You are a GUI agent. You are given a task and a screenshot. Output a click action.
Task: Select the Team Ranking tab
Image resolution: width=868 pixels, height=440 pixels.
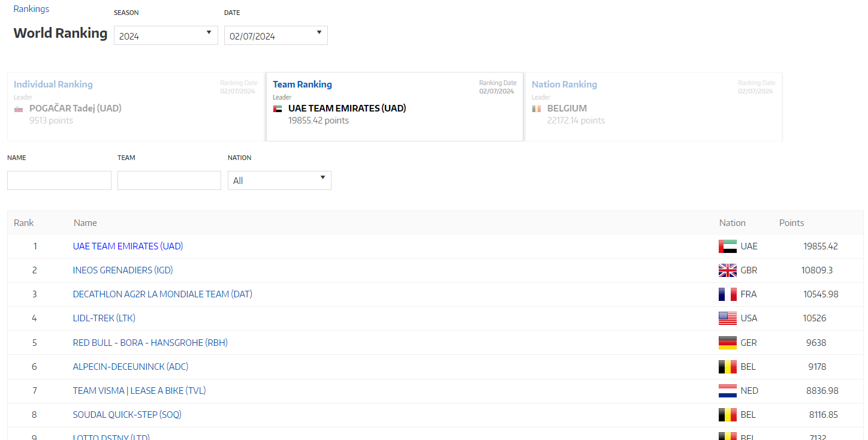tap(394, 107)
